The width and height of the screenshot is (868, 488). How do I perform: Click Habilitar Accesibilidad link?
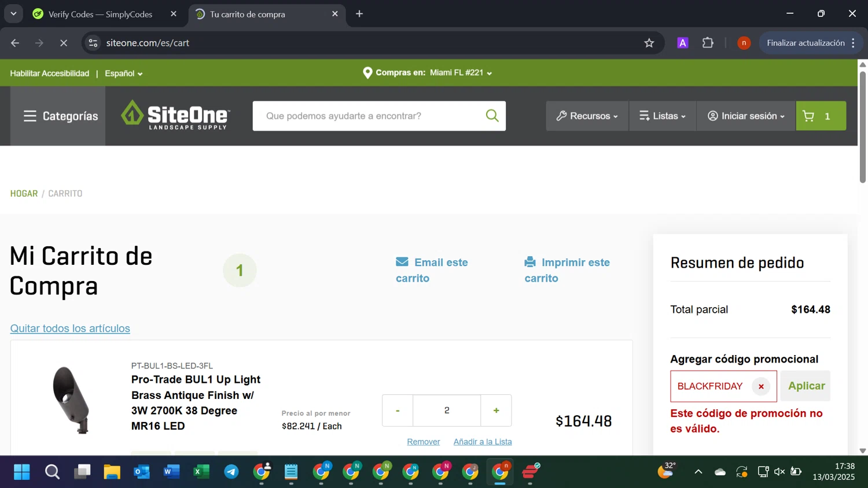pyautogui.click(x=49, y=73)
